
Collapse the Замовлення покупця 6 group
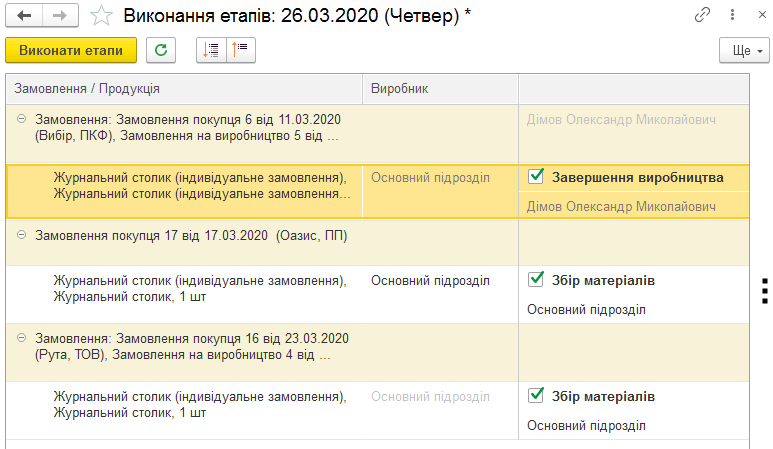coord(21,119)
